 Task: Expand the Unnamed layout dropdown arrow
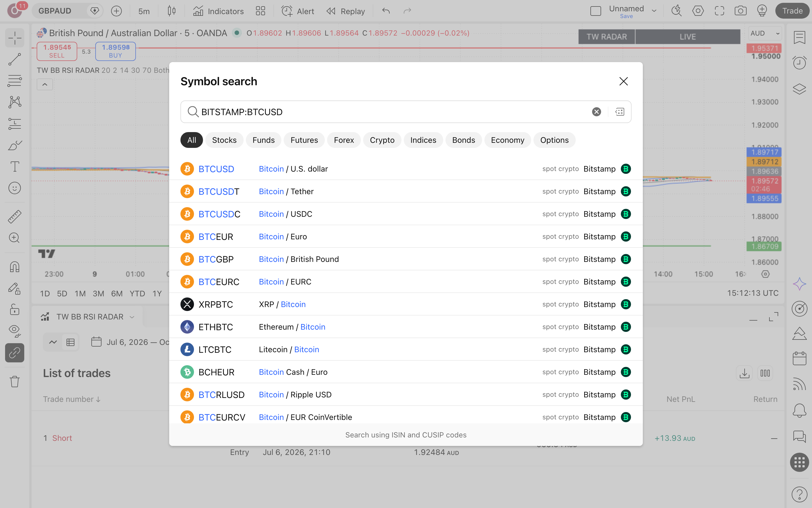click(654, 11)
